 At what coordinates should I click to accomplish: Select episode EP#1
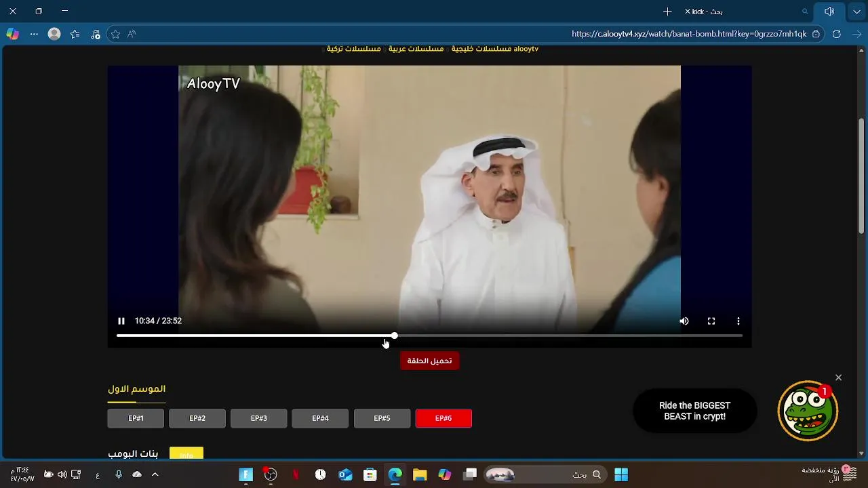coord(136,418)
